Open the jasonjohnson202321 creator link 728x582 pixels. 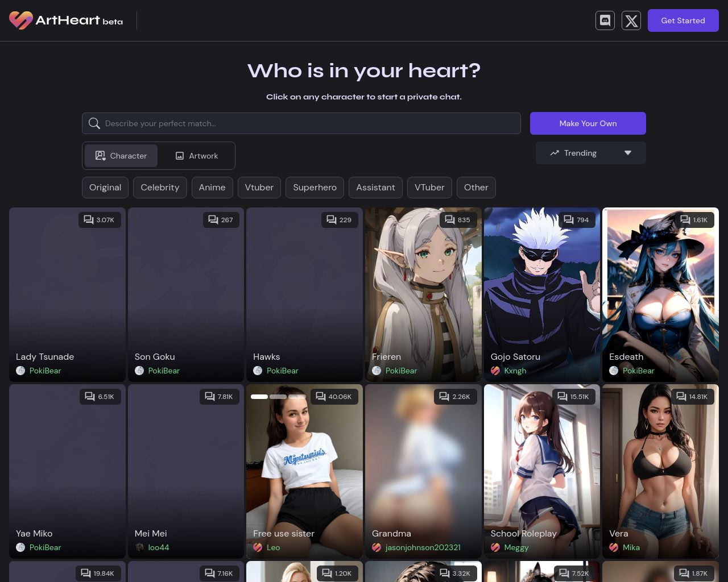[423, 547]
